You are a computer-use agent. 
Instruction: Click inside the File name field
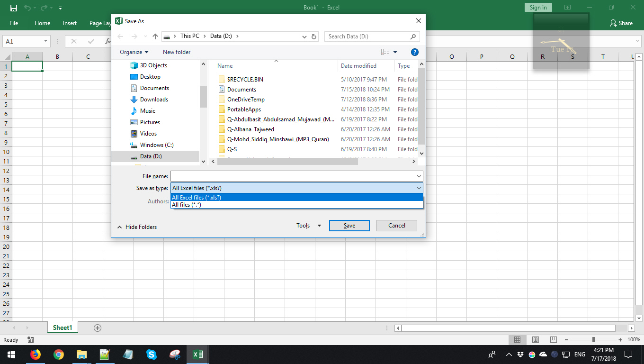(293, 176)
